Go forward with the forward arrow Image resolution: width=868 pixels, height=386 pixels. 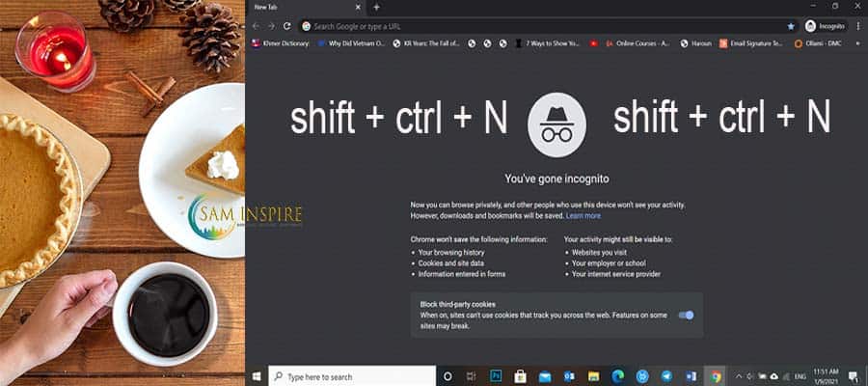pos(271,26)
